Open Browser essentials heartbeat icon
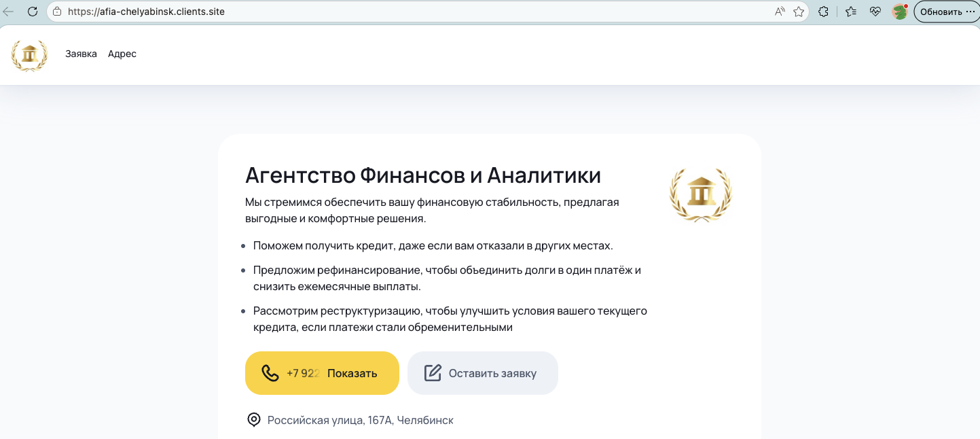Image resolution: width=980 pixels, height=439 pixels. pos(875,12)
